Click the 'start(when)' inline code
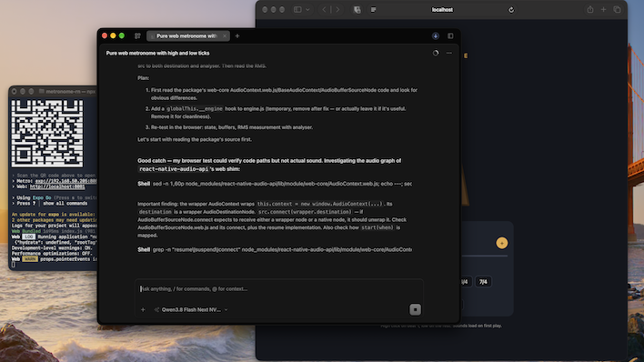 [x=377, y=227]
